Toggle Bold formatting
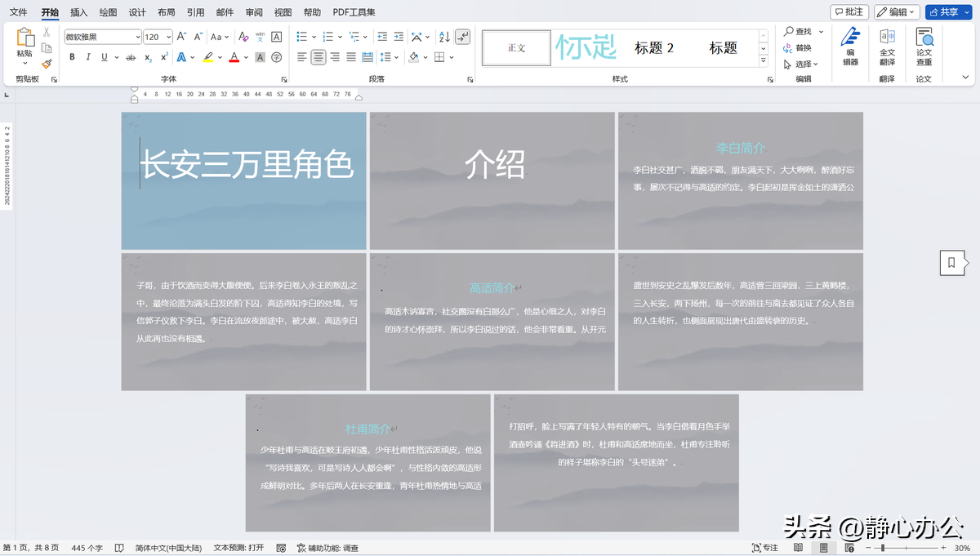 [72, 57]
